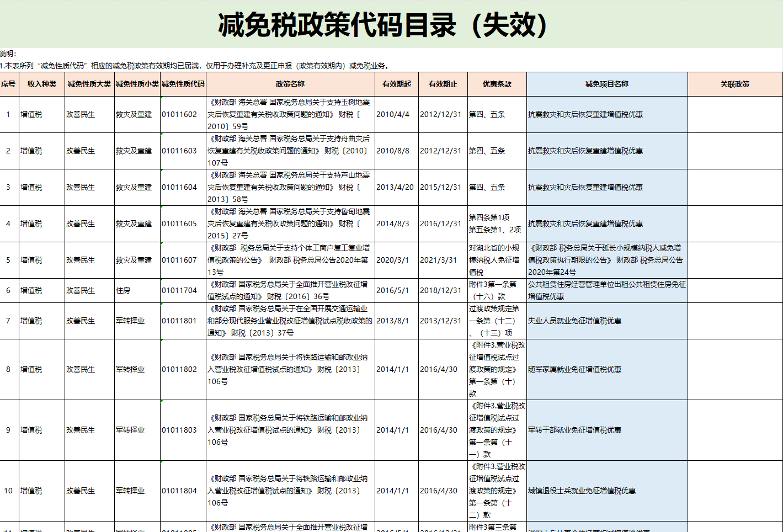Click the 政策名称 column header
Image resolution: width=783 pixels, height=532 pixels.
290,84
